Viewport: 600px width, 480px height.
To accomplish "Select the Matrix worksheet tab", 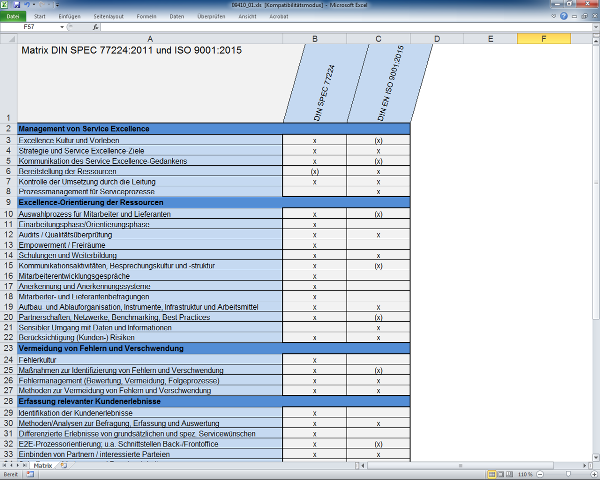I will pyautogui.click(x=42, y=466).
